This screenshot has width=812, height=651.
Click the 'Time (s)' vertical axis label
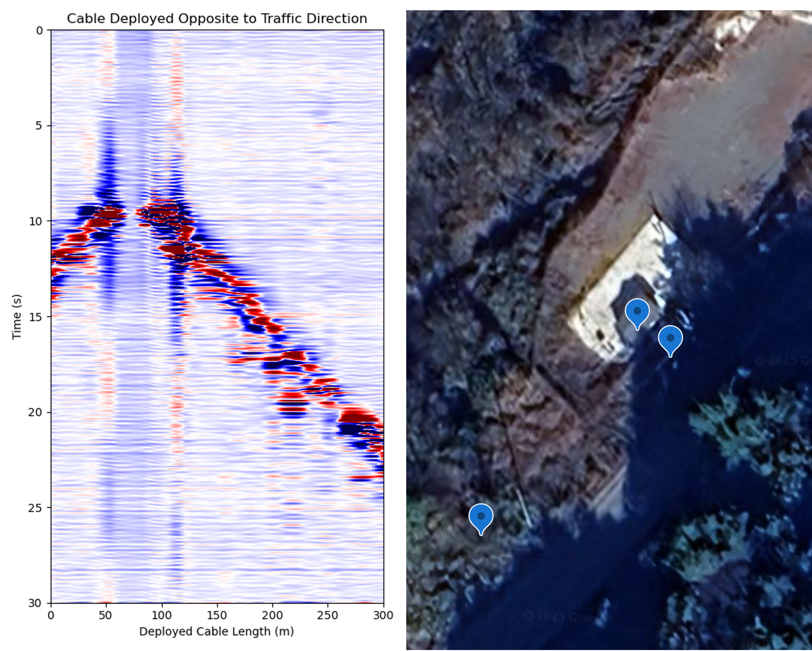[x=17, y=316]
